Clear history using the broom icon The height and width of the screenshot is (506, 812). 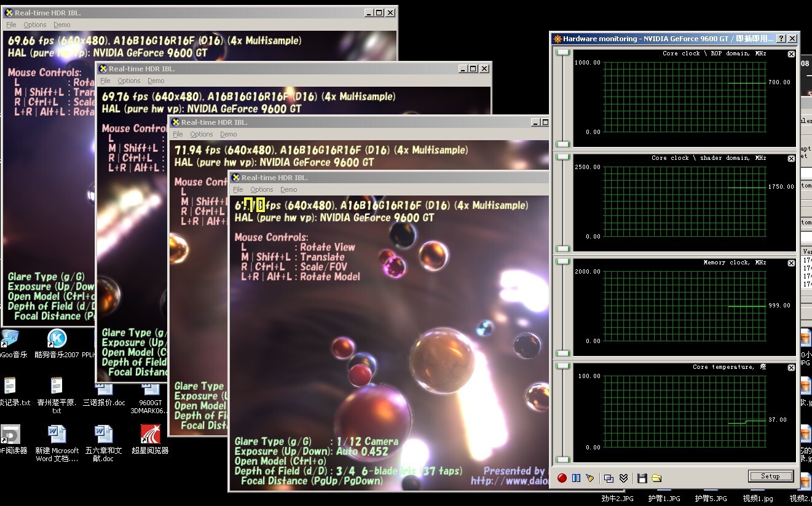tap(590, 478)
